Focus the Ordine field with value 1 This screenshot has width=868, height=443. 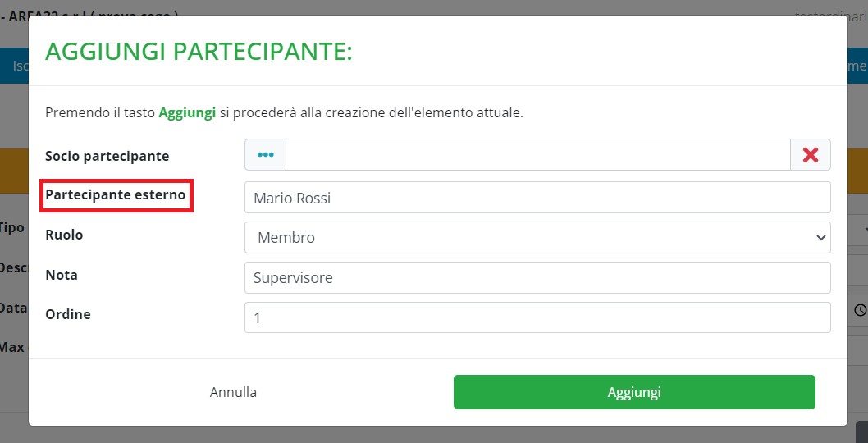537,317
